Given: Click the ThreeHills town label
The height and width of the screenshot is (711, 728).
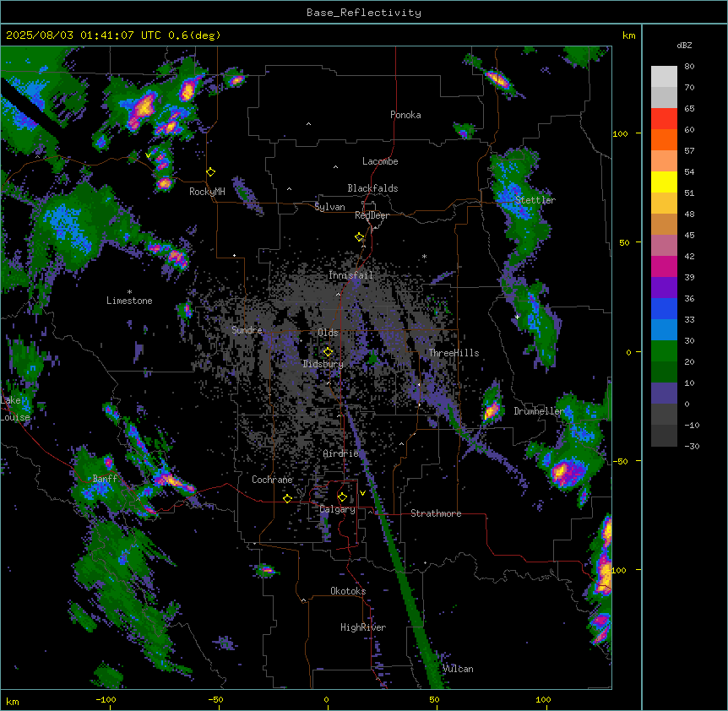Looking at the screenshot, I should (x=454, y=353).
